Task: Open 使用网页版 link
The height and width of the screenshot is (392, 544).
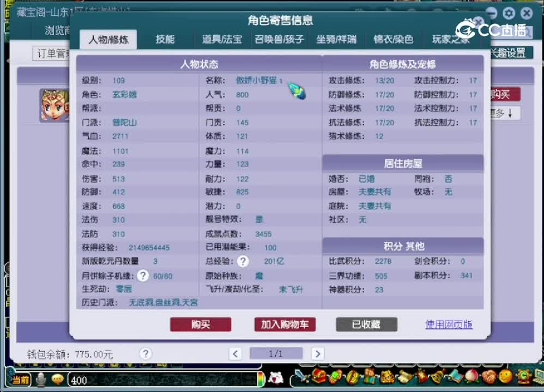Action: 448,324
